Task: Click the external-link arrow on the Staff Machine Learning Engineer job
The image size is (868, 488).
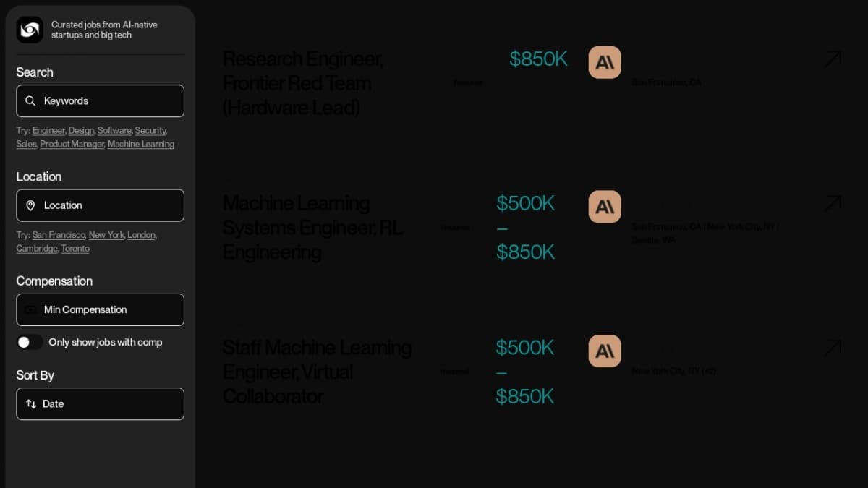Action: coord(833,348)
